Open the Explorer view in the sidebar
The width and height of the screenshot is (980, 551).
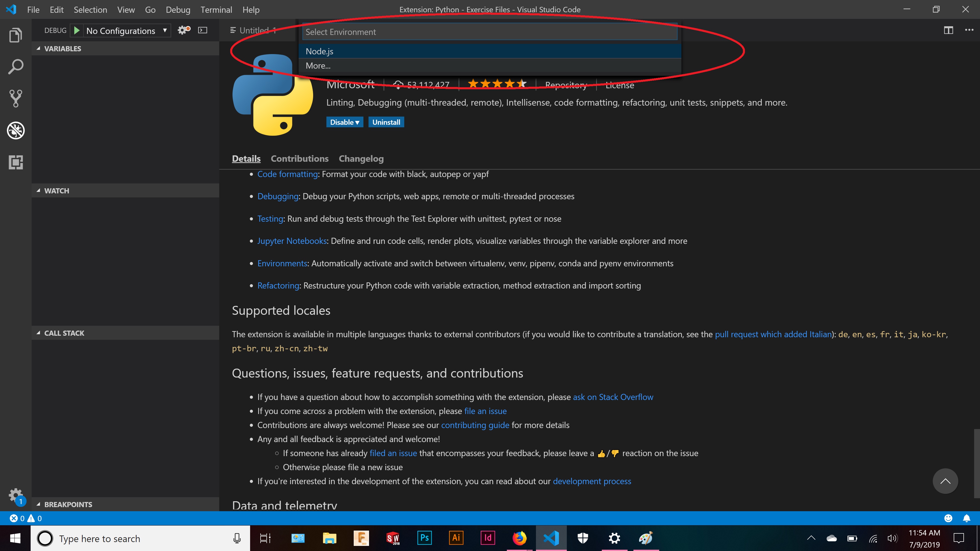pyautogui.click(x=16, y=35)
